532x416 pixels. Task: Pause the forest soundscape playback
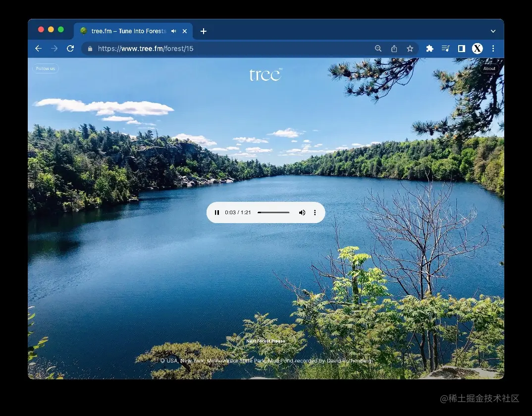[217, 212]
